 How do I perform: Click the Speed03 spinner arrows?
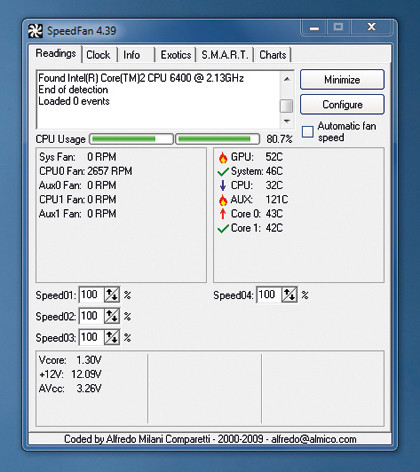[112, 337]
